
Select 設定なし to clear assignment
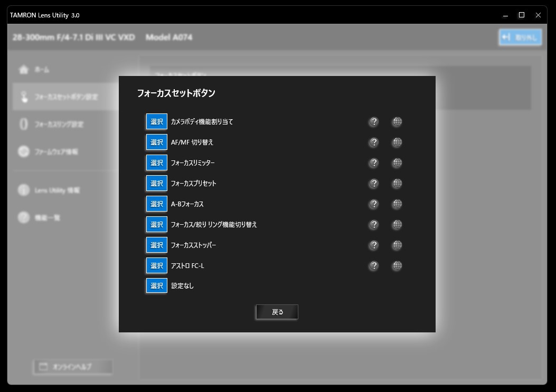coord(157,286)
